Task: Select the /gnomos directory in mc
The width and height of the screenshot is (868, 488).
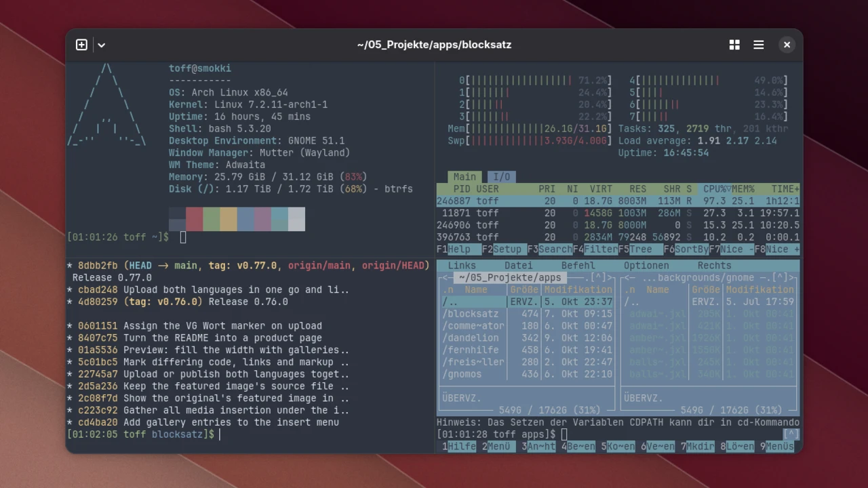Action: click(527, 374)
